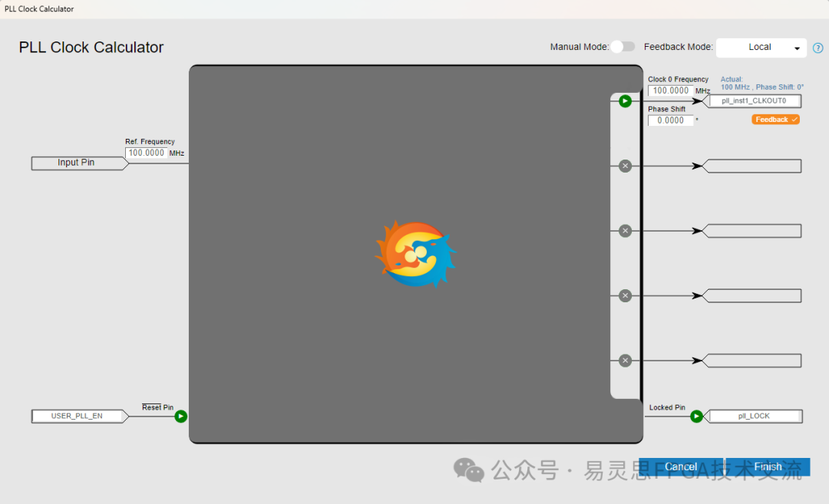Viewport: 829px width, 504px height.
Task: Enable the fifth clock output circle
Action: (x=625, y=361)
